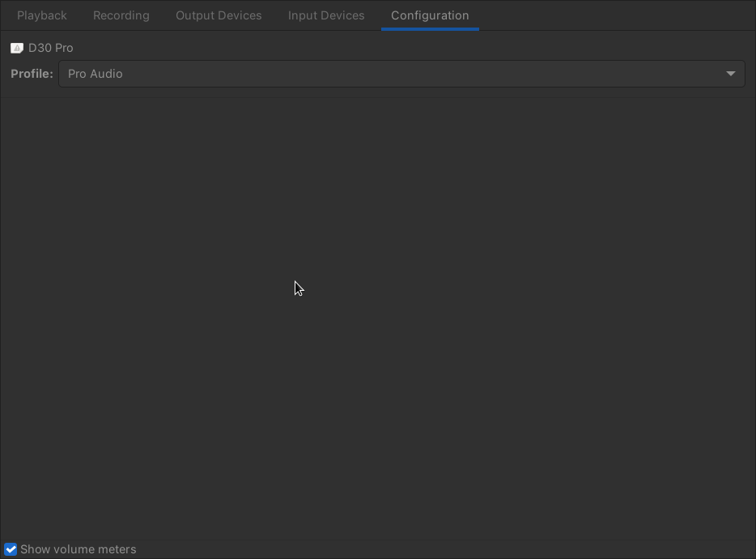756x559 pixels.
Task: Go to the Input Devices tab
Action: 325,15
